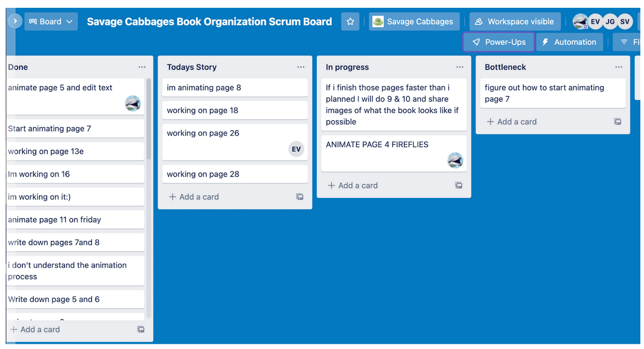
Task: Open the Todays Story list menu
Action: click(301, 67)
